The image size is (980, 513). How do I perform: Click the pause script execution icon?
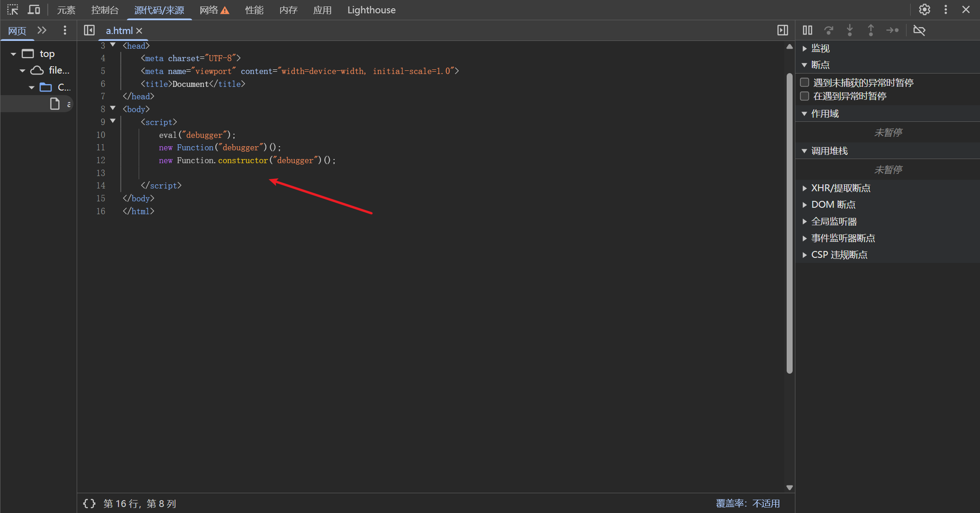(x=807, y=30)
